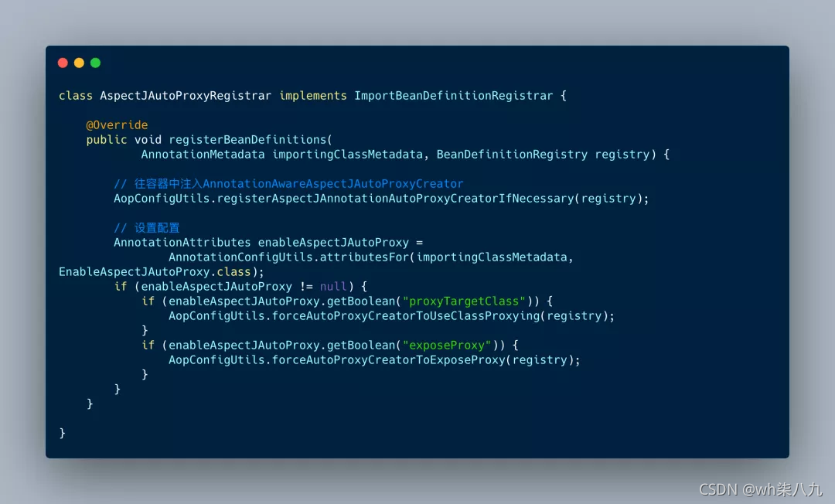
Task: Click the BeanDefinitionRegistry parameter type
Action: [x=512, y=155]
